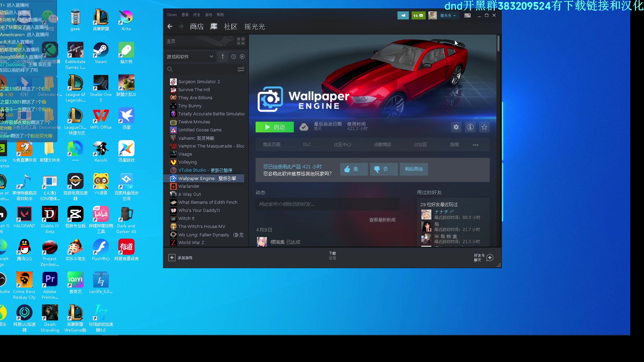Viewport: 644px width, 362px height.
Task: Open VALORANT desktop icon
Action: click(x=24, y=218)
